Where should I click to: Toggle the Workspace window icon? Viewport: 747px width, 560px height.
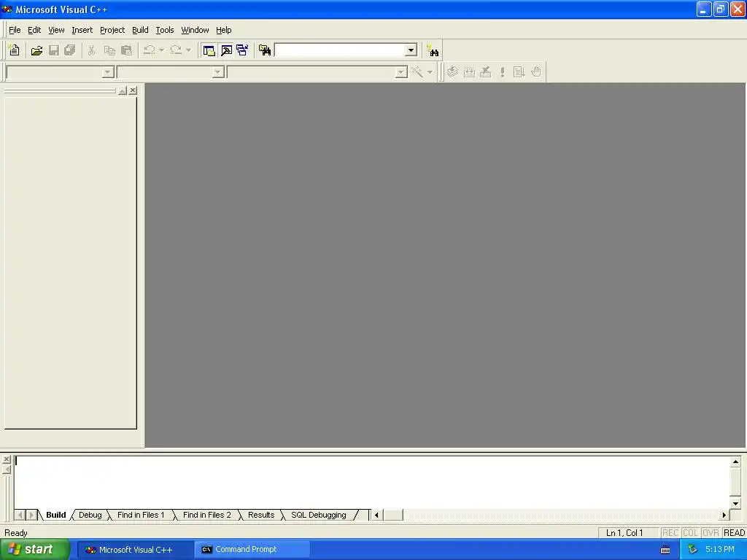[x=209, y=50]
